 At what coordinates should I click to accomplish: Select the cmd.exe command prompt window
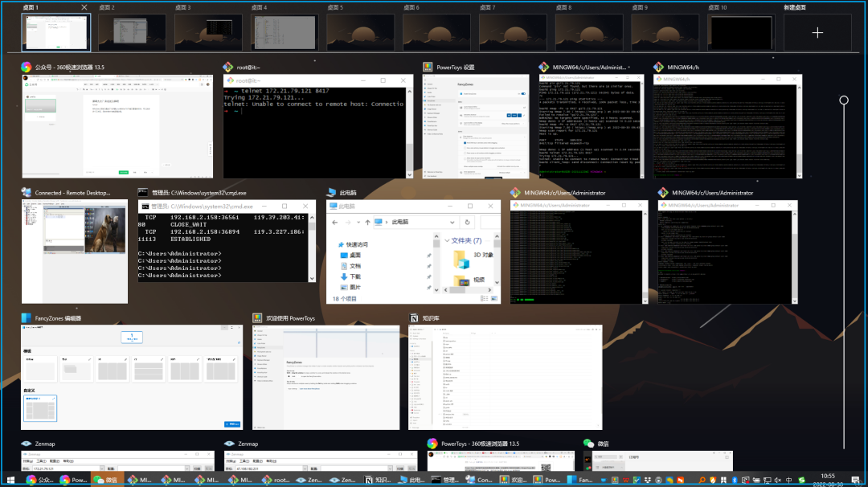[x=227, y=241]
